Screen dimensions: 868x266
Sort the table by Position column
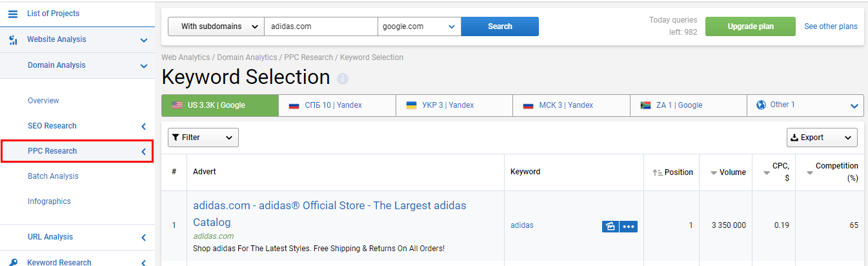click(x=672, y=172)
